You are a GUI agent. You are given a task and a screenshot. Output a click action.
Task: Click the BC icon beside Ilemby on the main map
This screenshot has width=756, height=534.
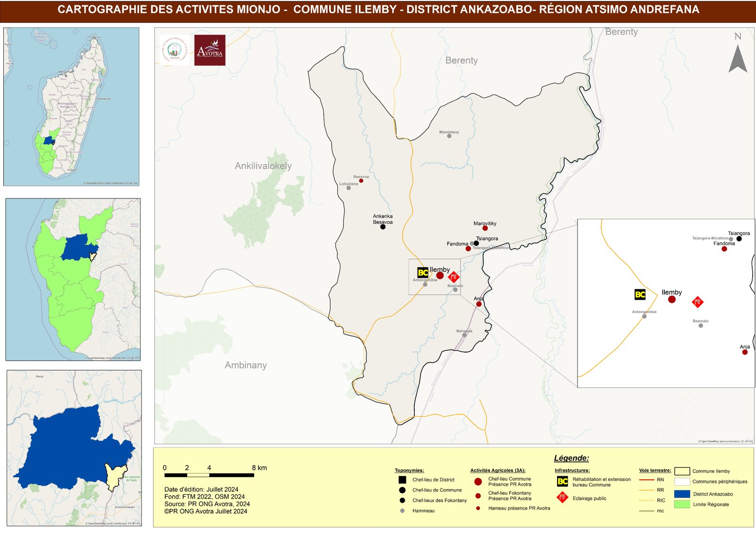pyautogui.click(x=423, y=273)
